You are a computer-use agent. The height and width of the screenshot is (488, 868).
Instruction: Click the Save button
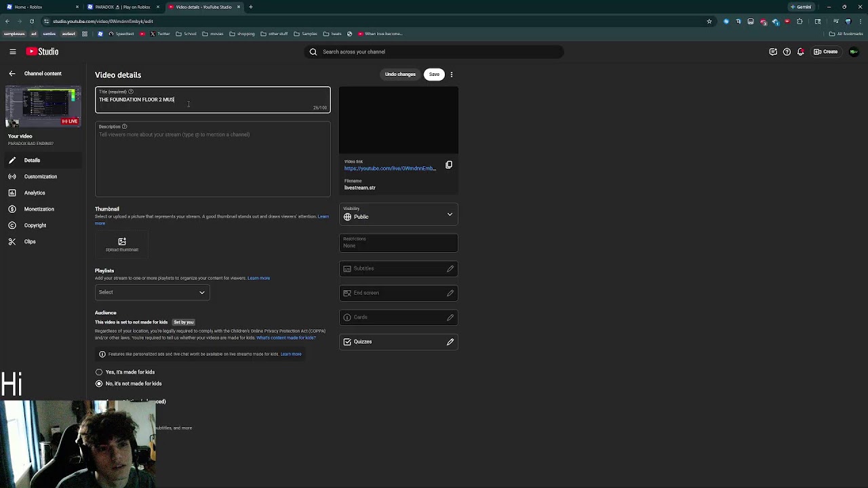pyautogui.click(x=434, y=75)
